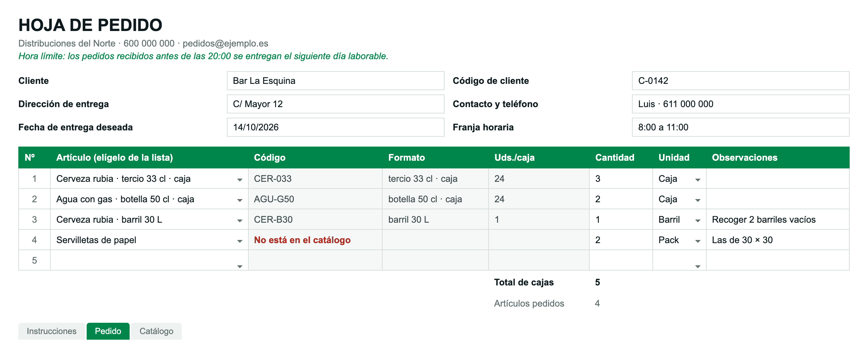The height and width of the screenshot is (358, 868).
Task: Click the HOJA DE PEDIDO title
Action: click(90, 25)
